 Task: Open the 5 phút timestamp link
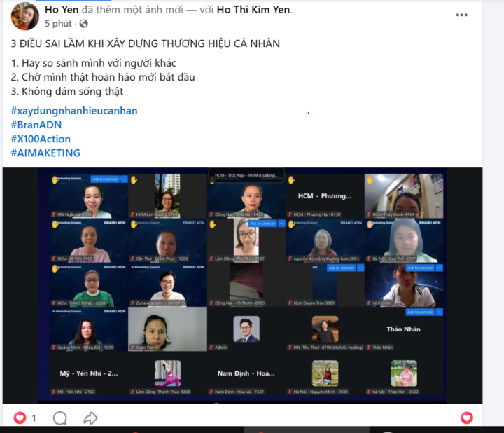[58, 24]
